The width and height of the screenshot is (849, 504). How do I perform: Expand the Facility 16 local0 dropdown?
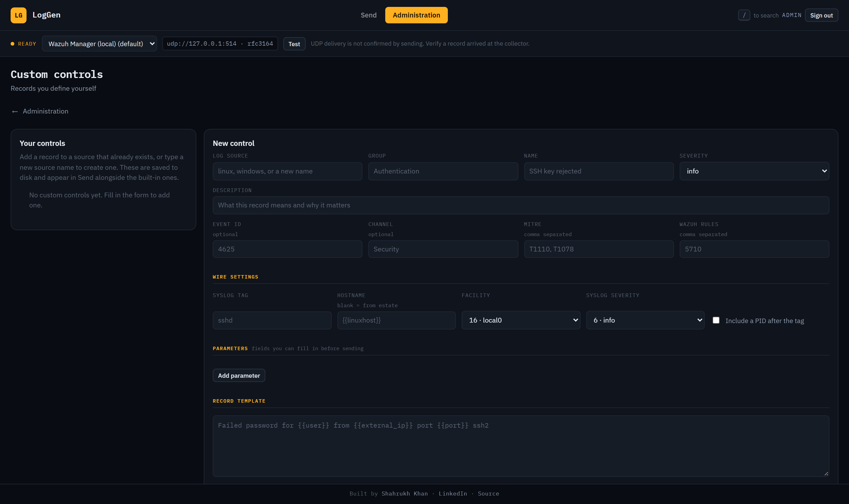tap(521, 320)
